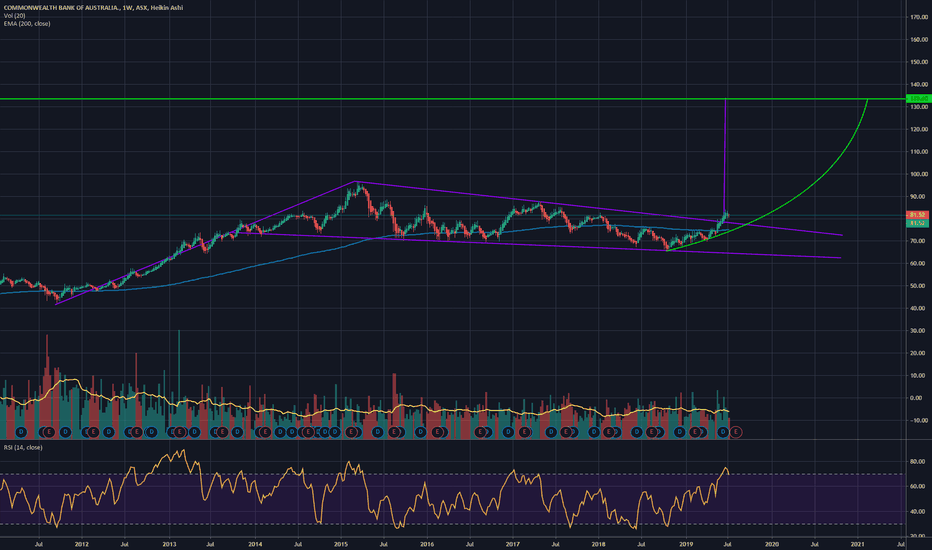Click the red 81.52 current price label
Viewport: 932px width, 550px height.
[x=917, y=215]
